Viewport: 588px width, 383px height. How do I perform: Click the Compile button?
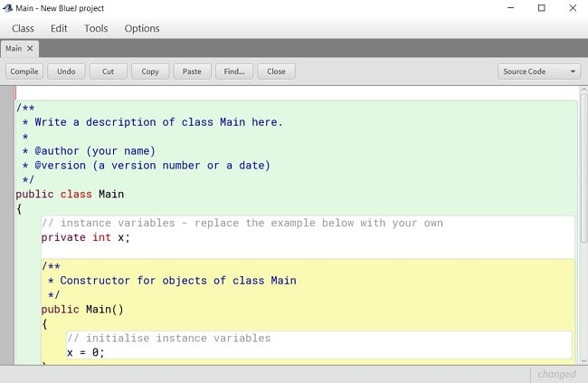(x=24, y=72)
